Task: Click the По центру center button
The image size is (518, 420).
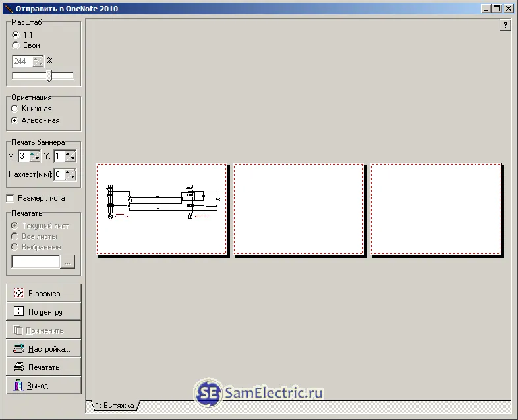Action: tap(43, 311)
